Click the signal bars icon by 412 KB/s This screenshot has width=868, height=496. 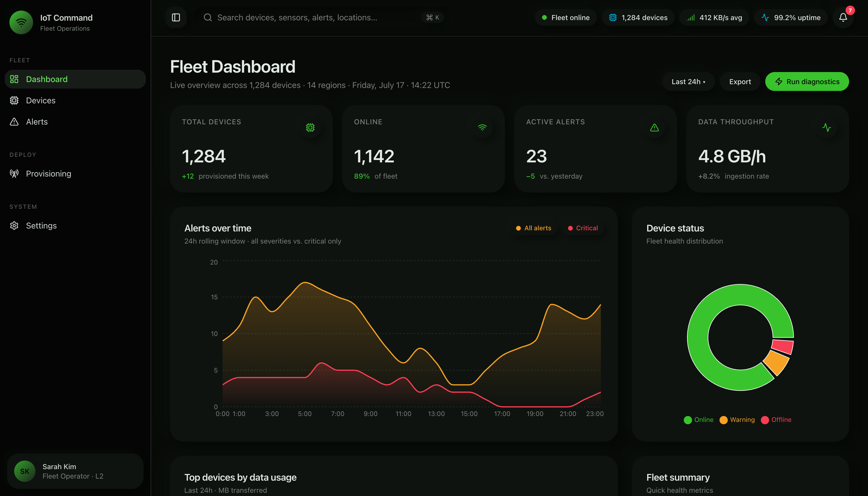[x=691, y=17]
